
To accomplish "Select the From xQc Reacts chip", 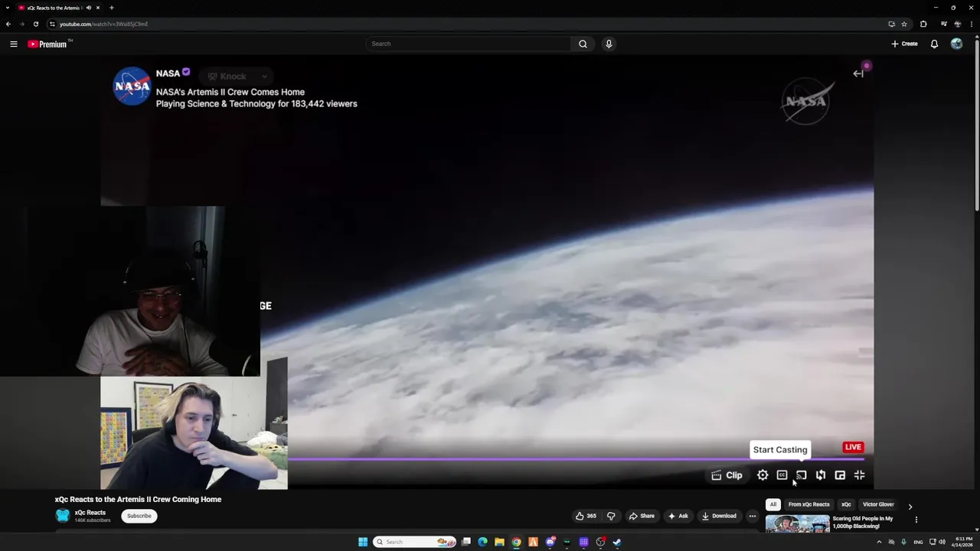I will (x=808, y=504).
